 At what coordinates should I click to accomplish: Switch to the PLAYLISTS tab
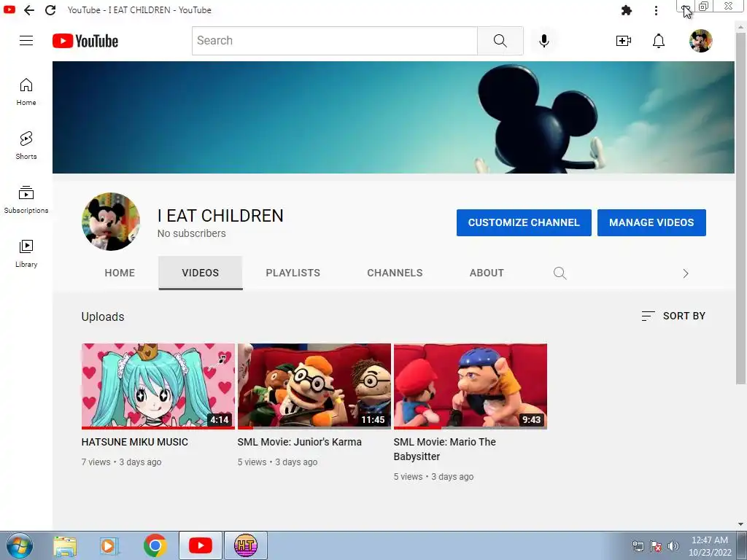293,273
